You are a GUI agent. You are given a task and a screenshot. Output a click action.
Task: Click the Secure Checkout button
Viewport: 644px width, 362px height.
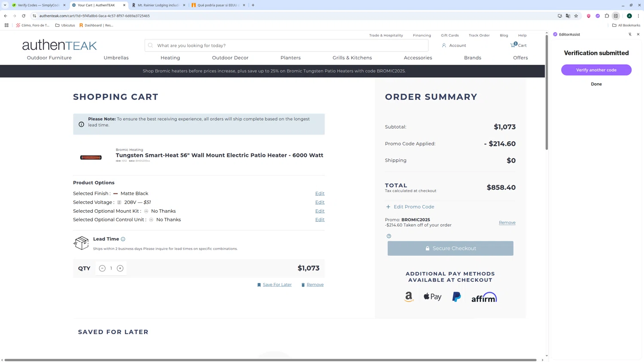pyautogui.click(x=450, y=248)
